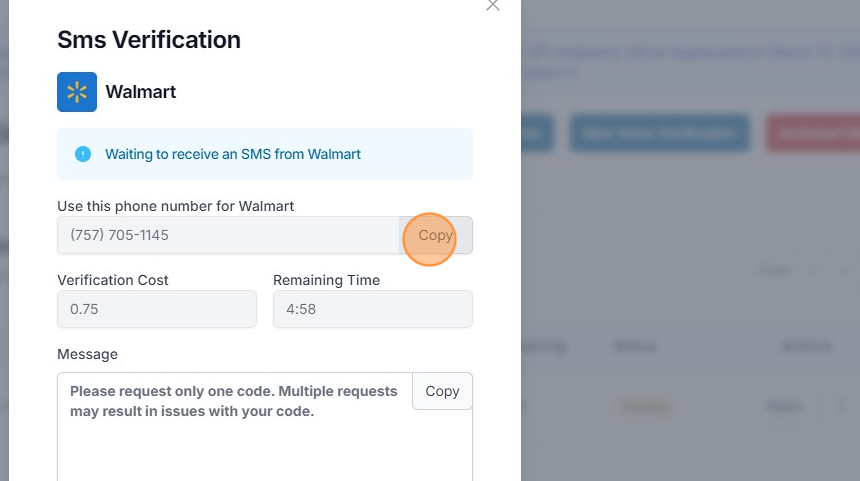The image size is (860, 481).
Task: Click the Walmart spark logo icon
Action: pos(77,92)
